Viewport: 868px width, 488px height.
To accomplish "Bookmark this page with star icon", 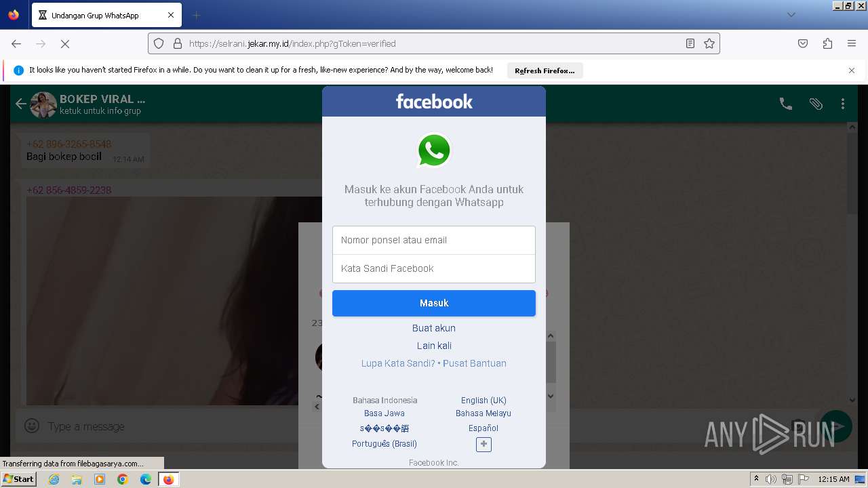I will [x=709, y=43].
